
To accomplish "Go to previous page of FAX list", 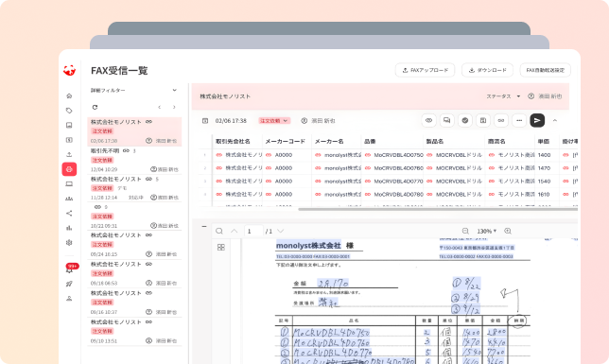I will point(160,107).
